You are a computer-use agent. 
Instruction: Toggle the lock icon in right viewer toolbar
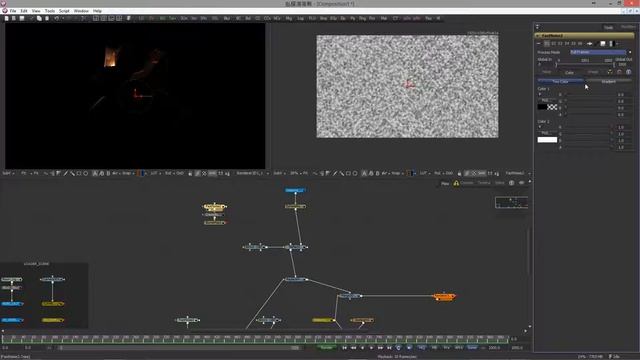(x=460, y=173)
